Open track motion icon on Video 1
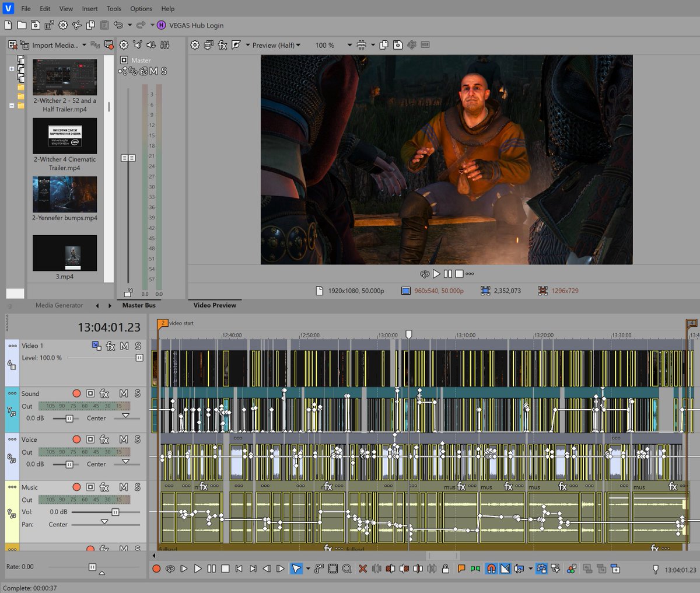 96,346
